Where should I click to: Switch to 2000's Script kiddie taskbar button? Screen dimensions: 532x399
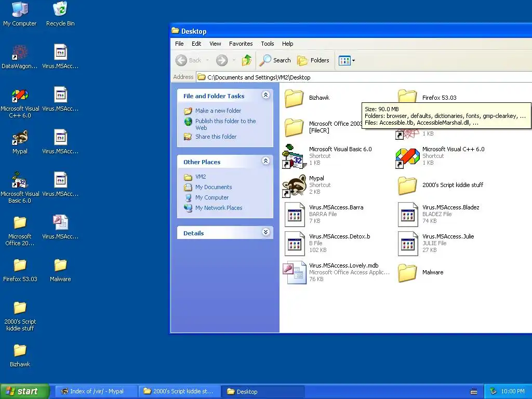point(180,391)
